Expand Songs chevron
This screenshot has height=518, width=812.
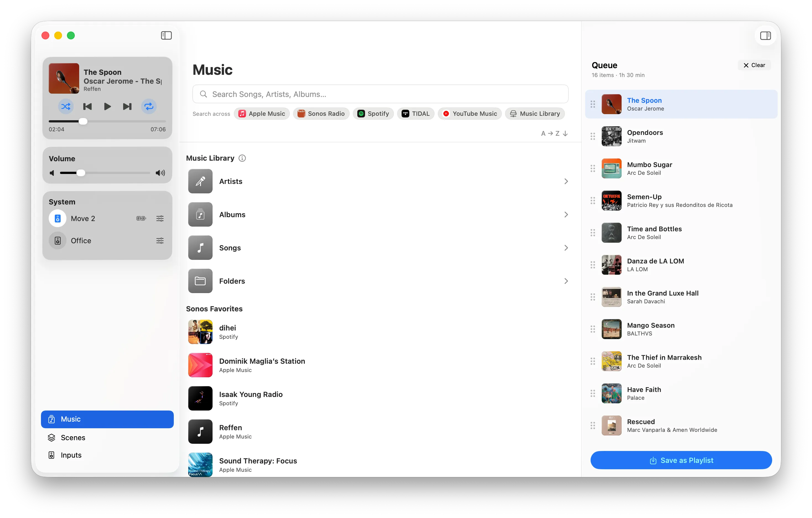tap(566, 248)
